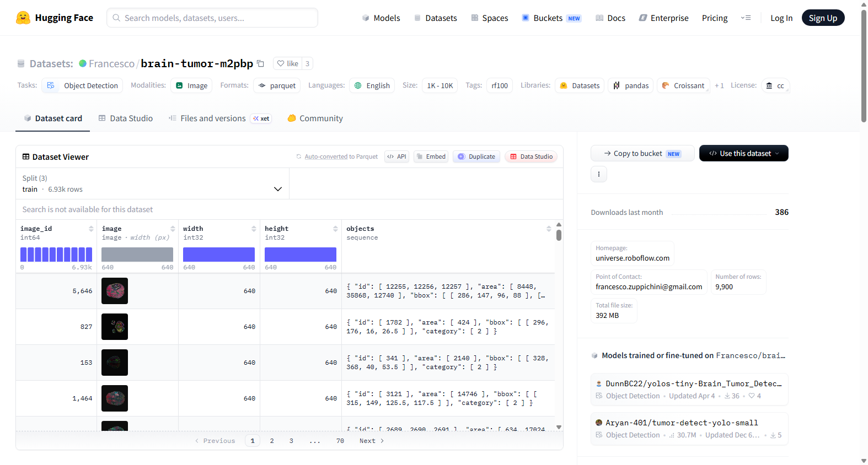Click Copy to bucket button
This screenshot has height=465, width=868.
click(x=642, y=153)
